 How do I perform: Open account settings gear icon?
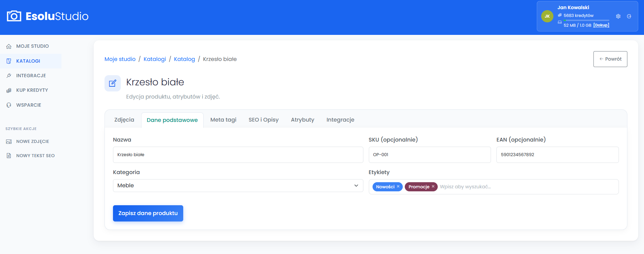618,16
